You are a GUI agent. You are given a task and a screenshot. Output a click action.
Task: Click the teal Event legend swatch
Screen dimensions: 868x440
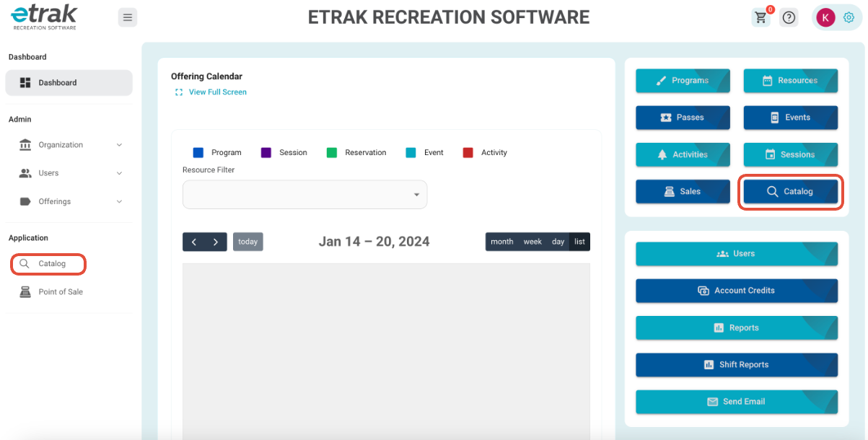tap(411, 153)
